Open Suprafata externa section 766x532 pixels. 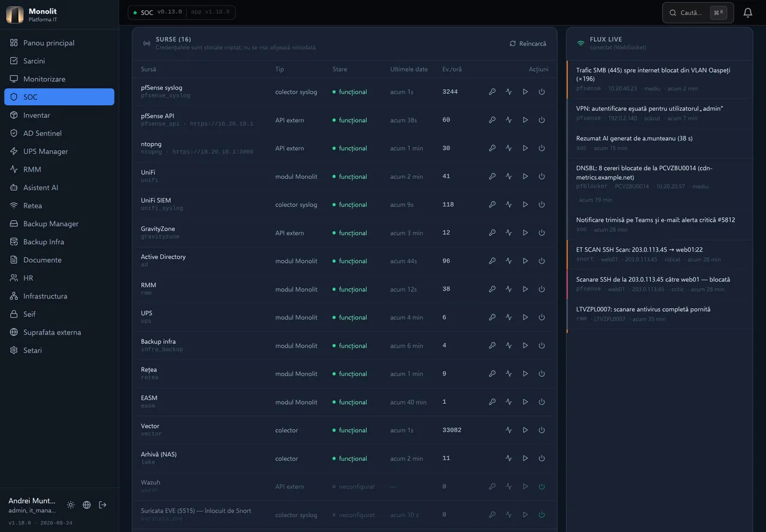[59, 332]
